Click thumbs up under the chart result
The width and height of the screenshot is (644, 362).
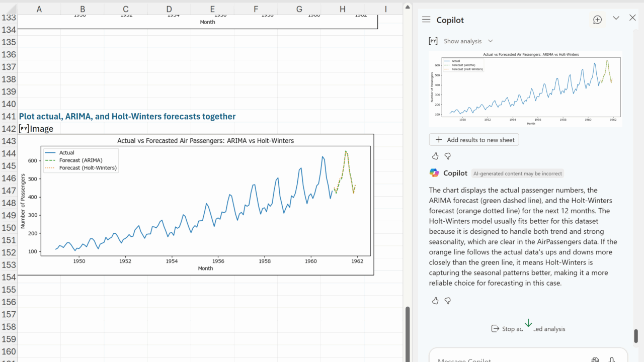[435, 156]
